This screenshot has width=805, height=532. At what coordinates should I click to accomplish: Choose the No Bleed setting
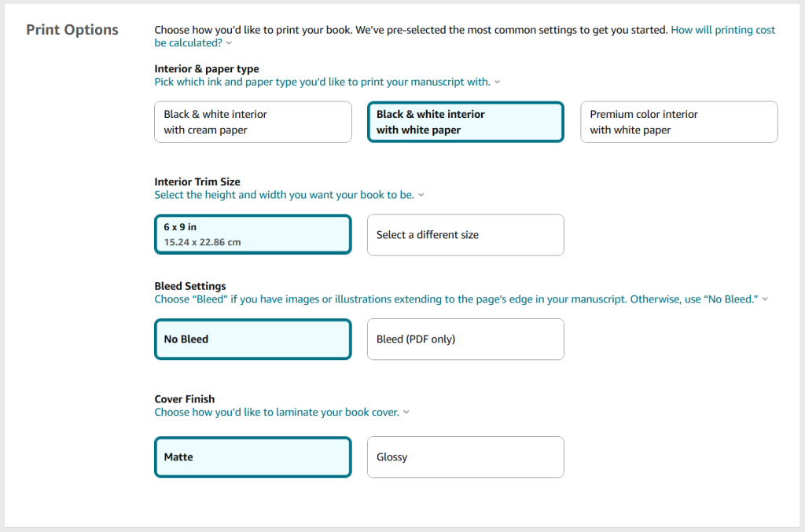[252, 339]
